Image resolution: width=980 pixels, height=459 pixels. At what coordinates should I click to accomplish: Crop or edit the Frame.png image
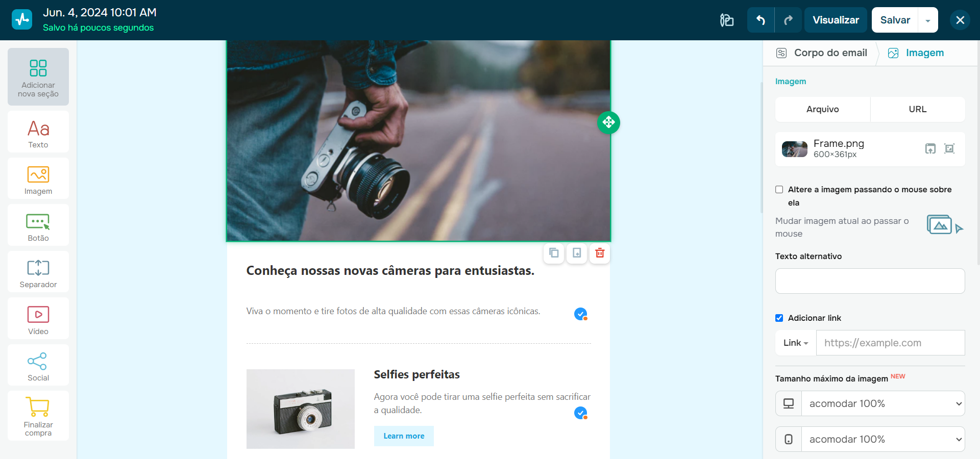[949, 149]
